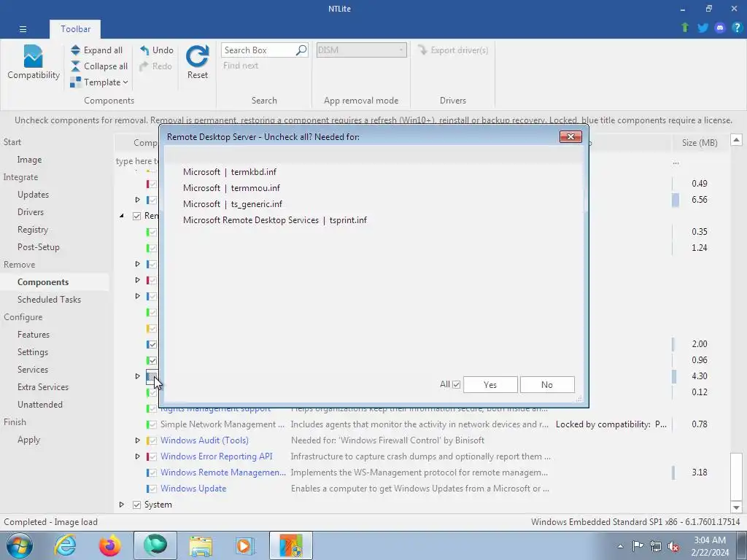Open the Apply page

pos(28,440)
